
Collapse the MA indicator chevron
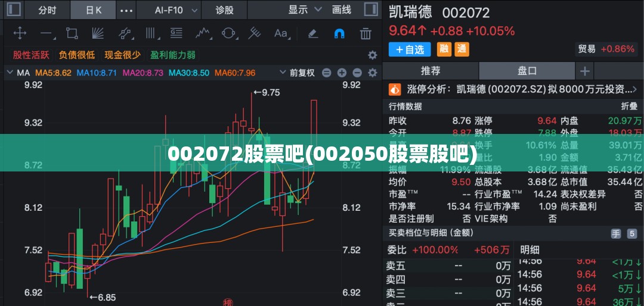coord(10,73)
